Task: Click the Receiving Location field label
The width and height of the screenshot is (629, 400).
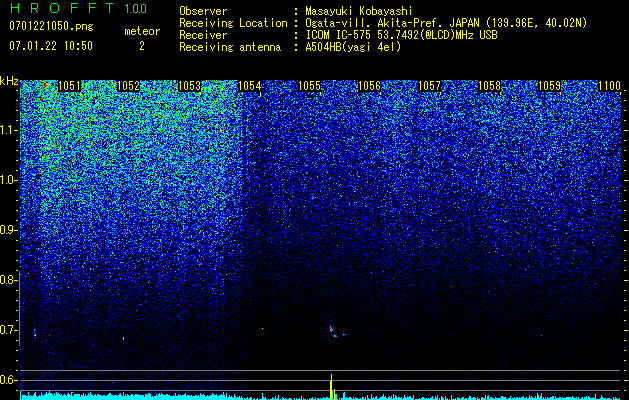Action: pos(233,23)
